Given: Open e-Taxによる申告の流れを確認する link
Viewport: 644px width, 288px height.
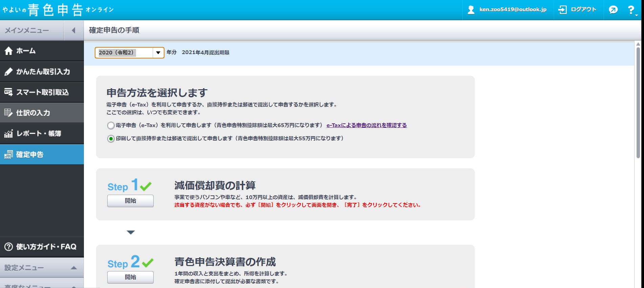Looking at the screenshot, I should pos(367,125).
